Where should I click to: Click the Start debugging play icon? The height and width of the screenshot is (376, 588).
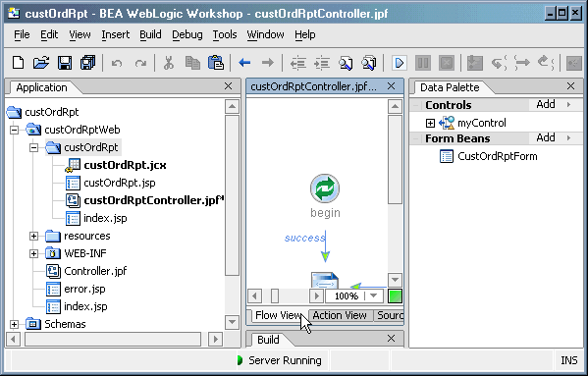point(399,63)
